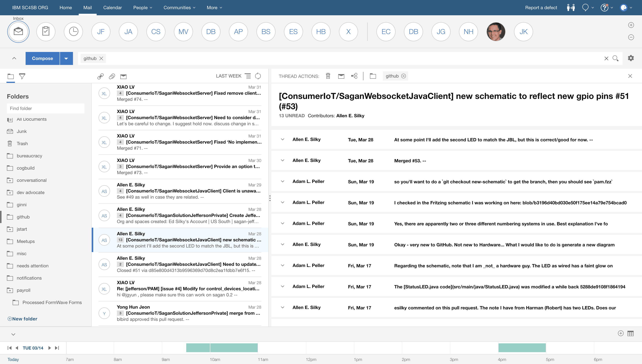Open the Calendar tab
The height and width of the screenshot is (364, 642).
pyautogui.click(x=113, y=7)
